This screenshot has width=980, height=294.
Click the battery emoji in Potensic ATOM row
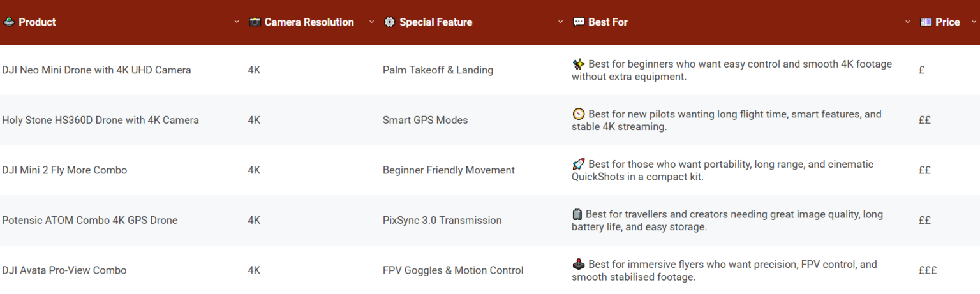coord(577,214)
